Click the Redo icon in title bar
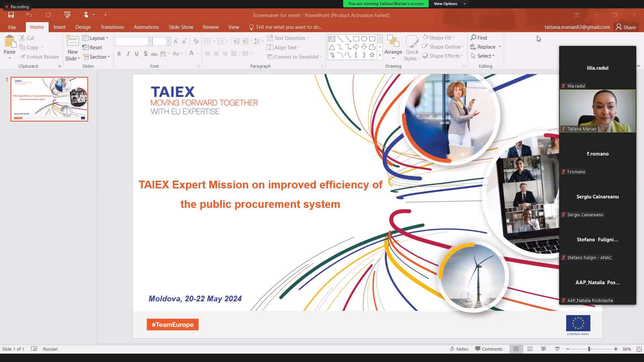644x362 pixels. point(48,15)
